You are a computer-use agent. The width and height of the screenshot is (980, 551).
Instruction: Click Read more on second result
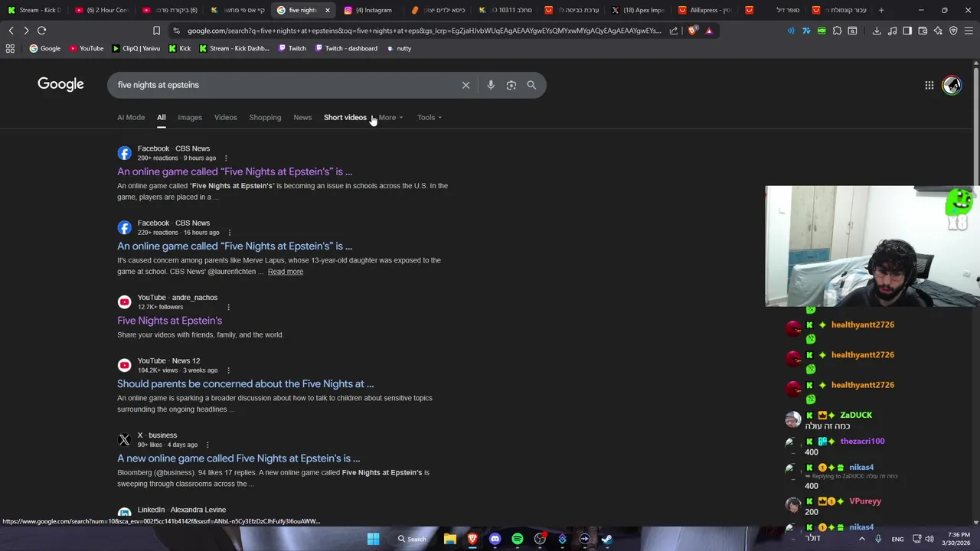tap(286, 272)
